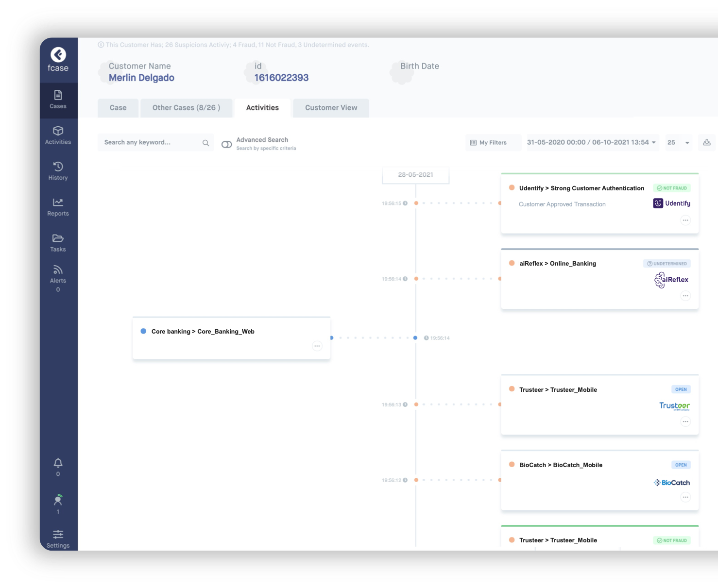This screenshot has height=588, width=718.
Task: Click the agent presence indicator above Settings
Action: (x=58, y=501)
